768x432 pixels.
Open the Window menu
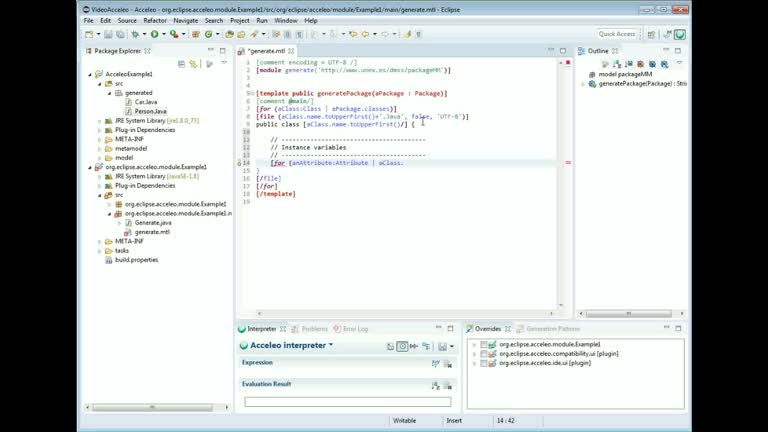286,21
